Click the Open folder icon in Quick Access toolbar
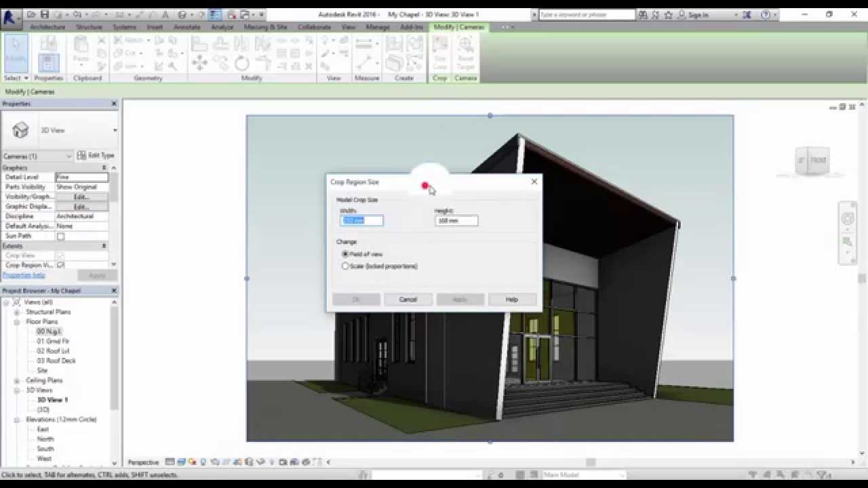Viewport: 868px width, 488px height. pos(32,14)
